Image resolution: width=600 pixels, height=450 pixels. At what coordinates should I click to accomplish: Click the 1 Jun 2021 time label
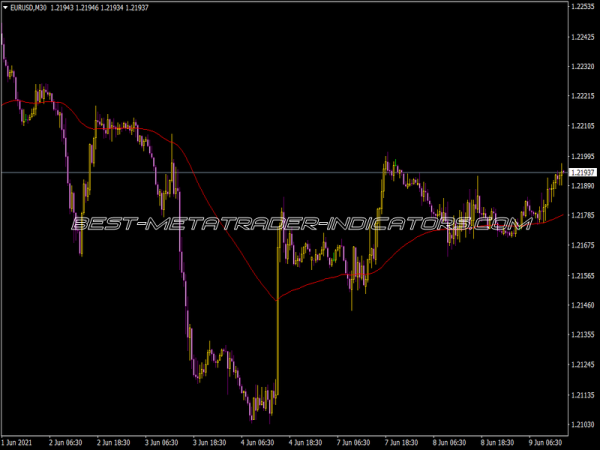point(20,442)
